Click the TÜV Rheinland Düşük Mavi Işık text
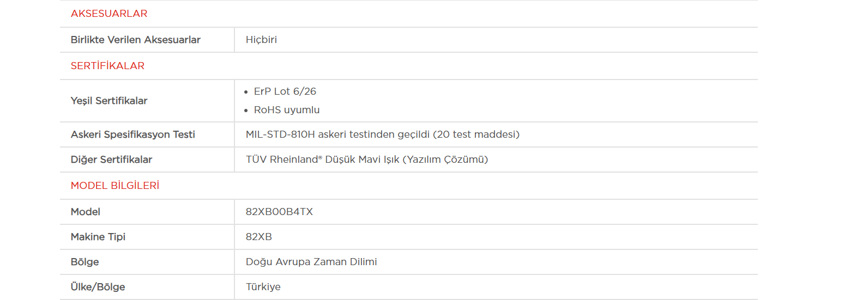 [366, 160]
